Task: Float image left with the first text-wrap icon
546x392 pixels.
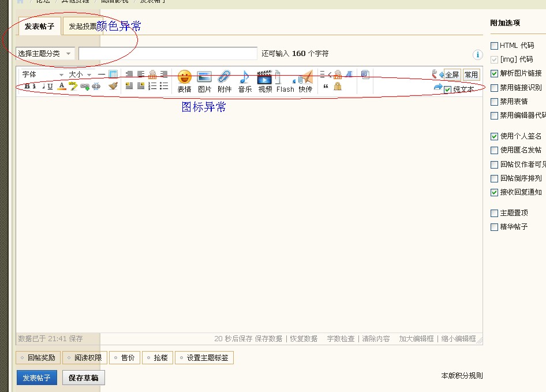Action: coord(129,85)
